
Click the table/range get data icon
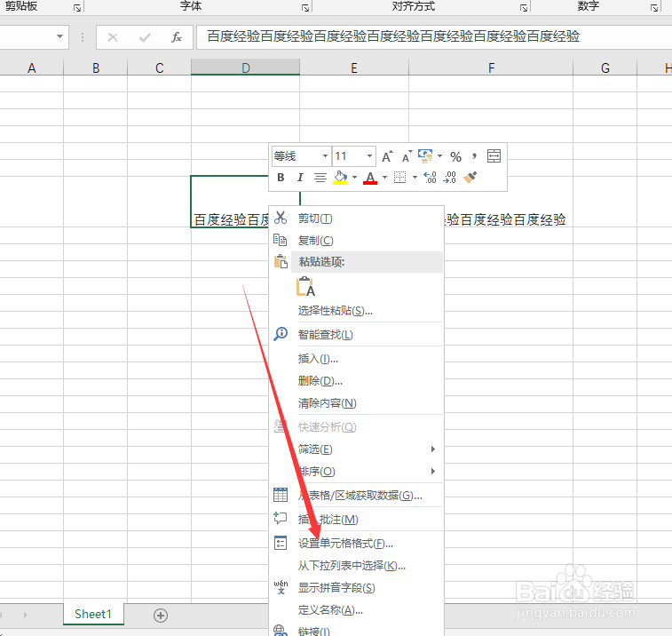(x=281, y=495)
